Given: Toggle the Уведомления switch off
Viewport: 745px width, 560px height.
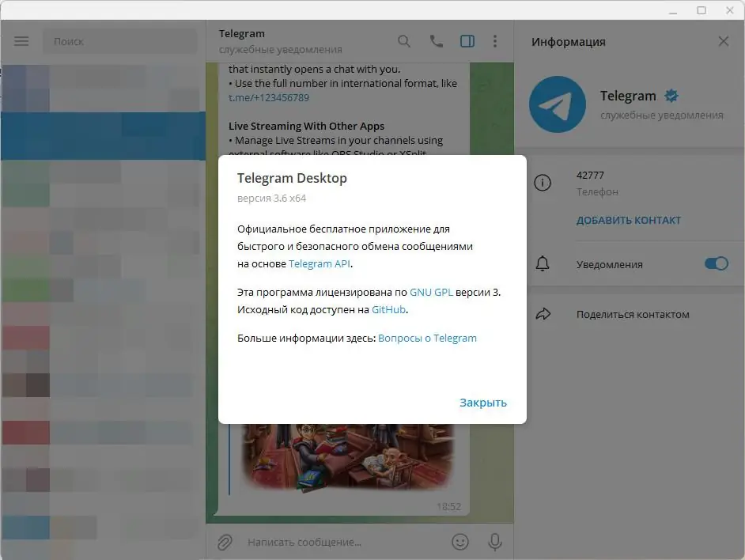Looking at the screenshot, I should [x=716, y=263].
